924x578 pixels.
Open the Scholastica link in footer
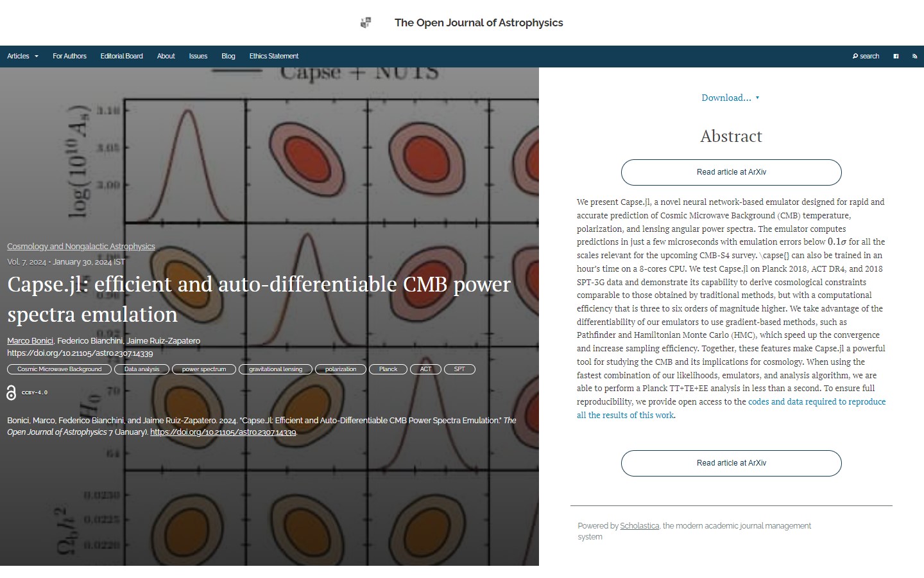[639, 526]
